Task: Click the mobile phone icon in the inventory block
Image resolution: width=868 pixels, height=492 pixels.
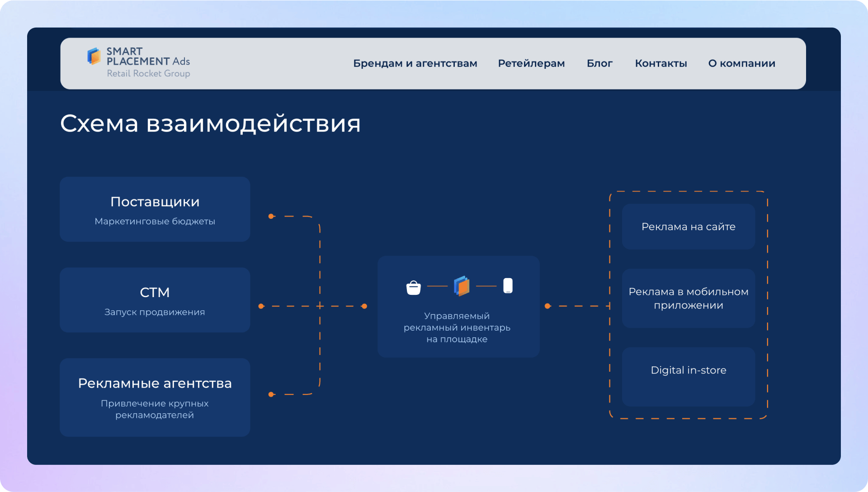Action: [507, 285]
